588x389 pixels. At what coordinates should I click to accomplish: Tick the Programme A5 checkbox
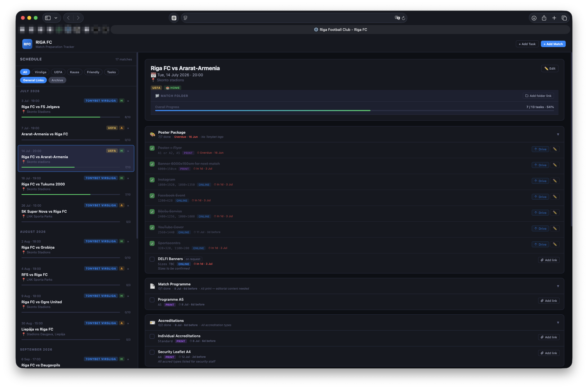tap(152, 300)
